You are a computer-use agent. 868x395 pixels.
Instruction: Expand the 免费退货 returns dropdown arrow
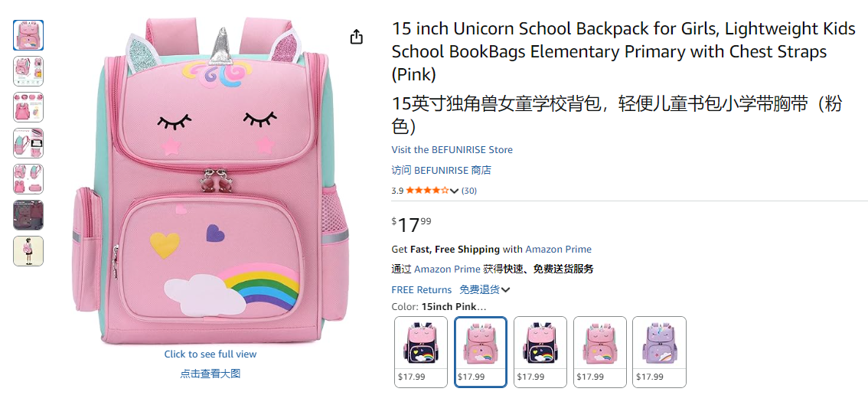506,290
